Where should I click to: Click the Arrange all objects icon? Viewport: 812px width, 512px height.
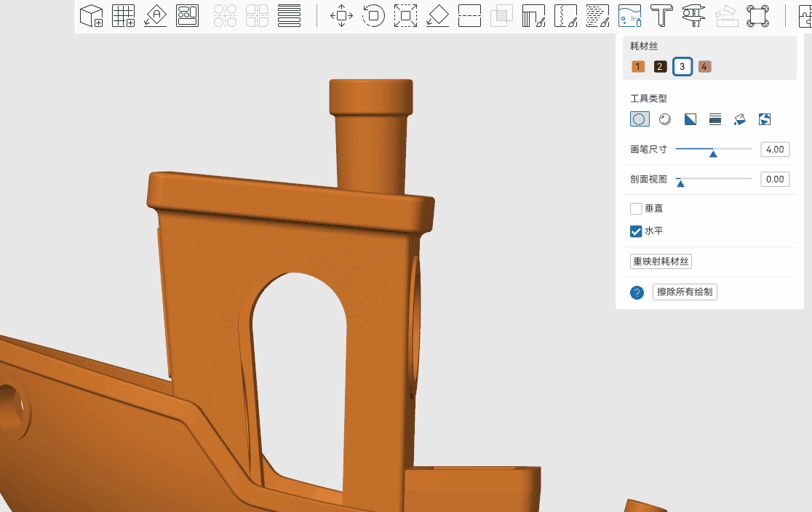[x=188, y=15]
